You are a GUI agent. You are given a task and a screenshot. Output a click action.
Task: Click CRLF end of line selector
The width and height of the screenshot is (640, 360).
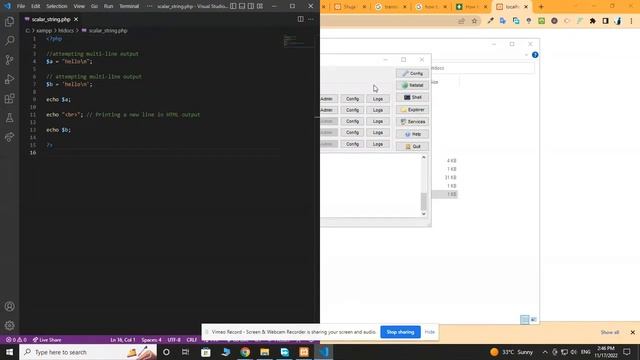pos(191,340)
